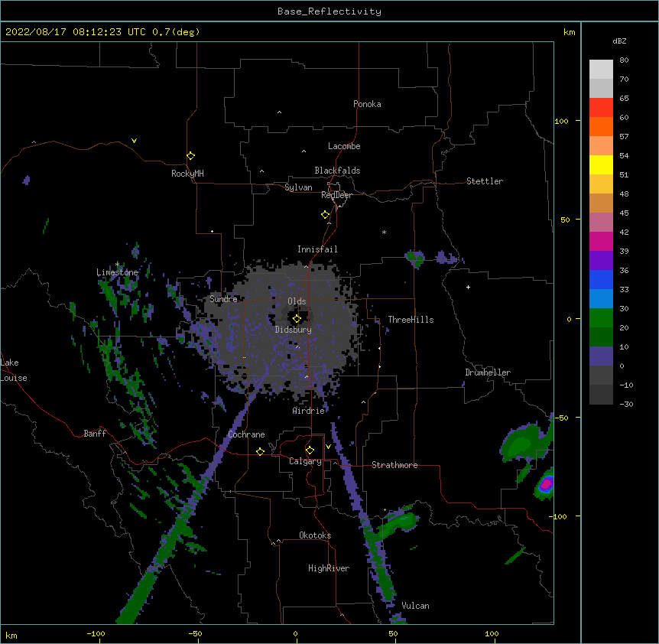The height and width of the screenshot is (644, 659).
Task: Click the Lake Louise label
Action: (x=14, y=370)
